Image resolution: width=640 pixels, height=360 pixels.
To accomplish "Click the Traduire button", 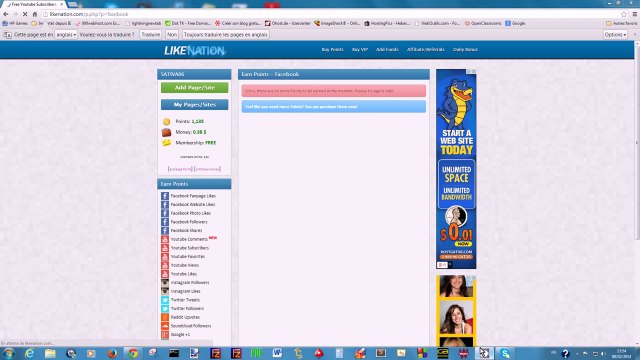I will click(151, 35).
